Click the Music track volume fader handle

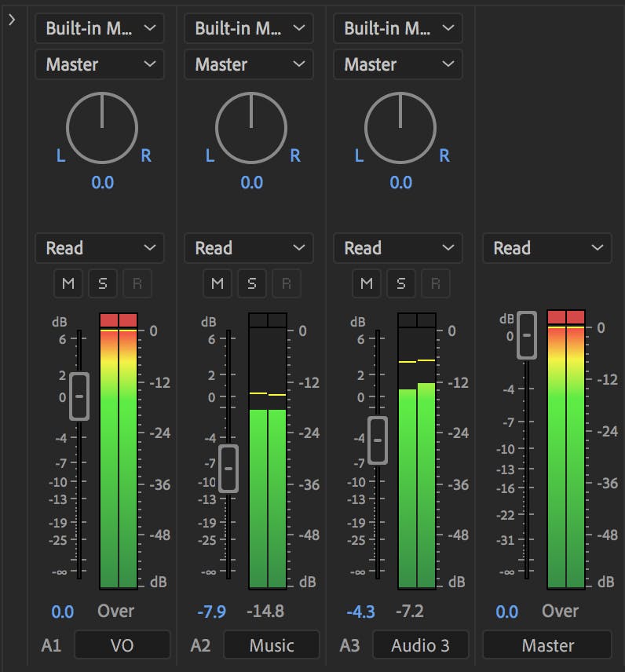click(x=228, y=469)
